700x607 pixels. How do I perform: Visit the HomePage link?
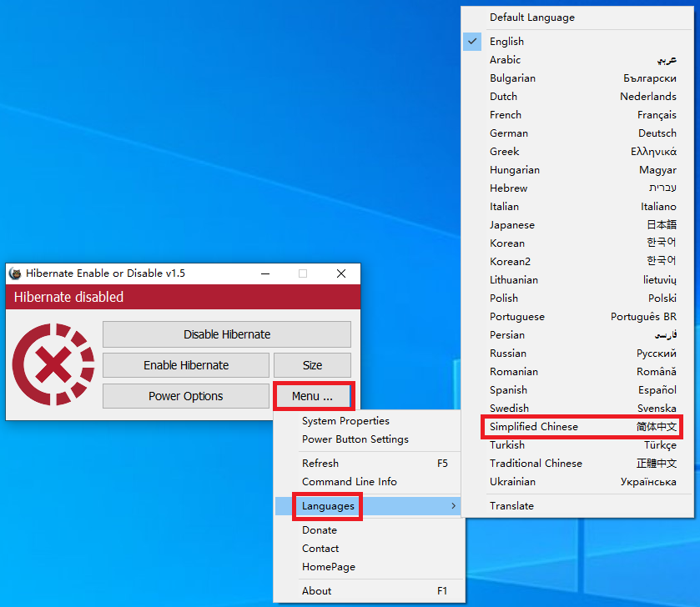(329, 566)
